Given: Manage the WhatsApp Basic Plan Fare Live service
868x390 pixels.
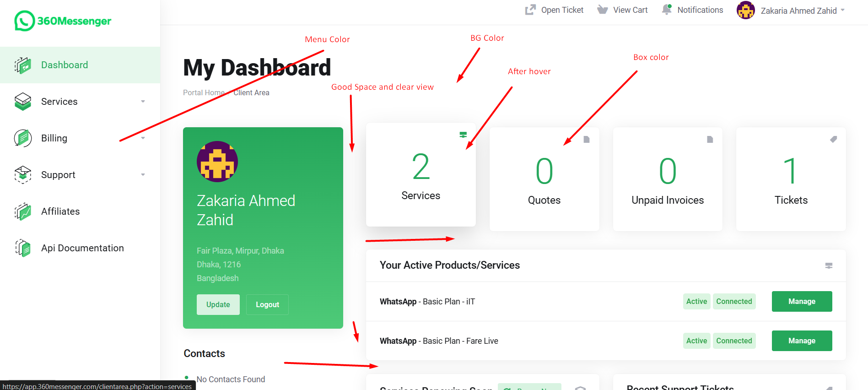Looking at the screenshot, I should [802, 341].
